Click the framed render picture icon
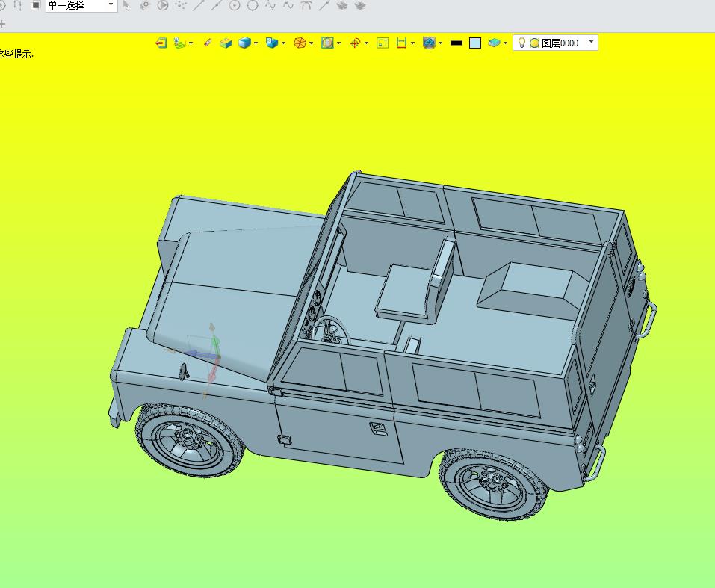This screenshot has width=715, height=588. click(327, 43)
